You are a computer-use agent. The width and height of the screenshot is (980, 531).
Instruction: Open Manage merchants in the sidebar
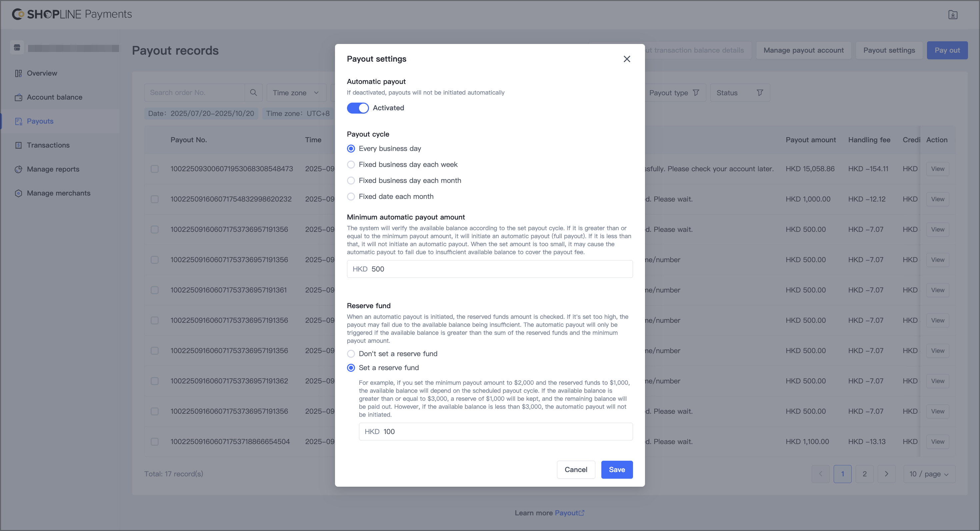click(x=59, y=193)
